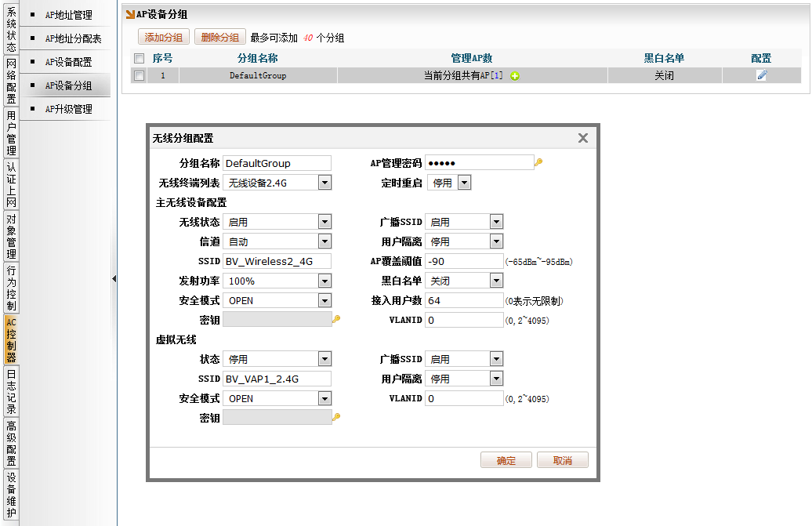Click the 添加分组 button

(x=164, y=38)
